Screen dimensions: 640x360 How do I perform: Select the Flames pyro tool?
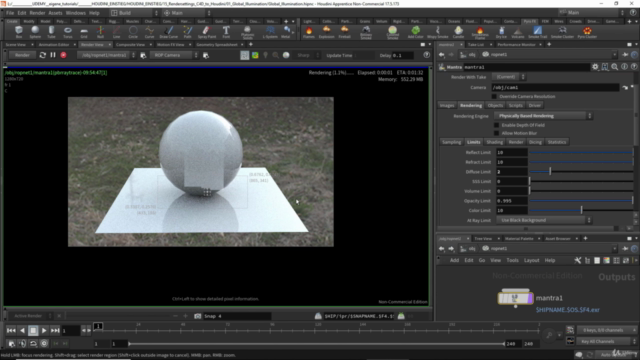click(309, 31)
